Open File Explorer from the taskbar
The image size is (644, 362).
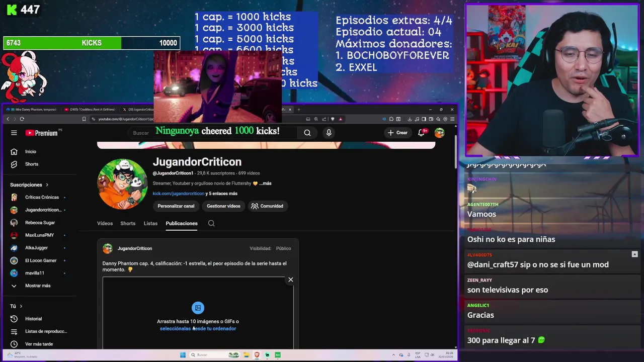coord(247,355)
